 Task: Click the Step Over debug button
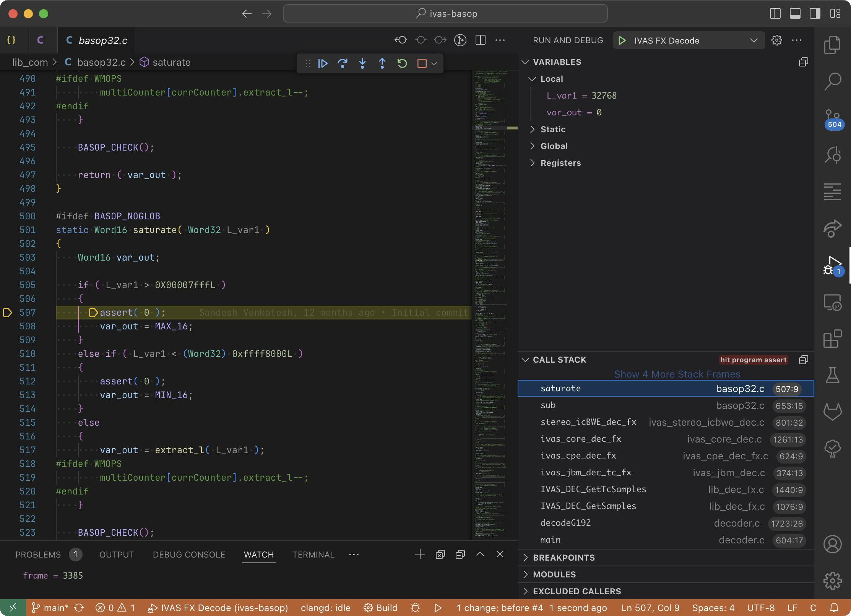(343, 63)
